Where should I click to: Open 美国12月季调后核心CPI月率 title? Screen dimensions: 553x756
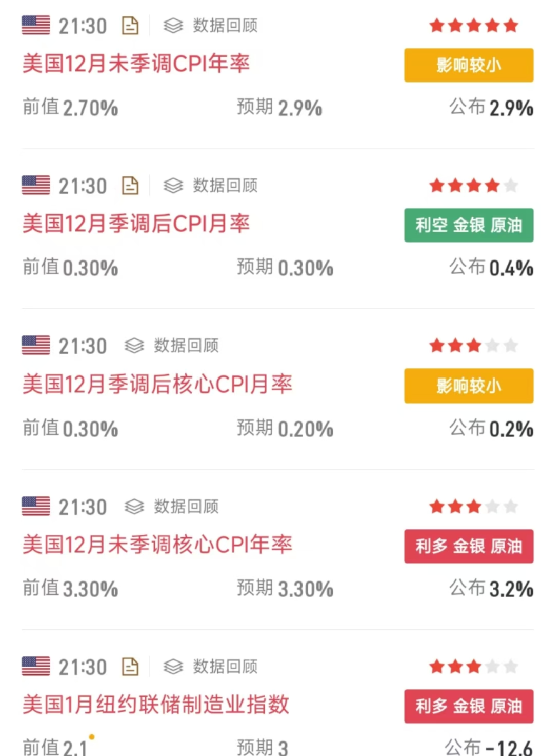pyautogui.click(x=157, y=384)
